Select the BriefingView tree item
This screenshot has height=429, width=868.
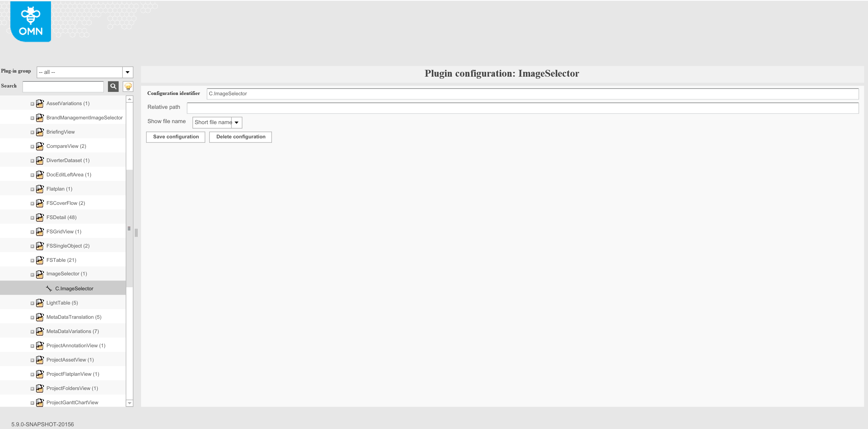click(x=60, y=132)
